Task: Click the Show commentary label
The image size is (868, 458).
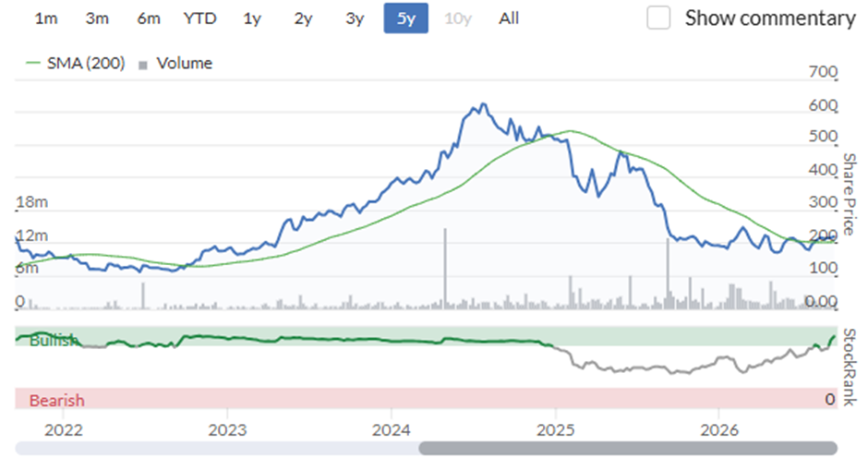Action: point(770,18)
